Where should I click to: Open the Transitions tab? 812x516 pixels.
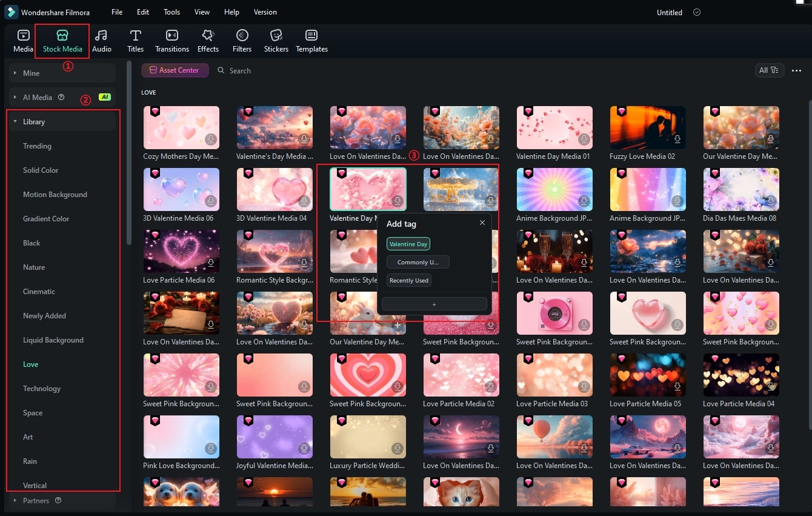pos(172,41)
